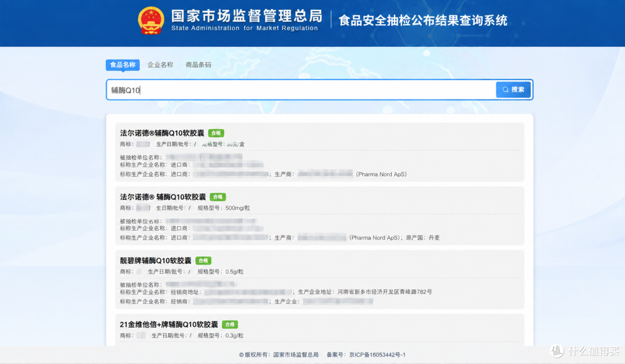The image size is (625, 364).
Task: Open result 21金维他倍+牌辅酶Q10软胶囊
Action: point(169,325)
